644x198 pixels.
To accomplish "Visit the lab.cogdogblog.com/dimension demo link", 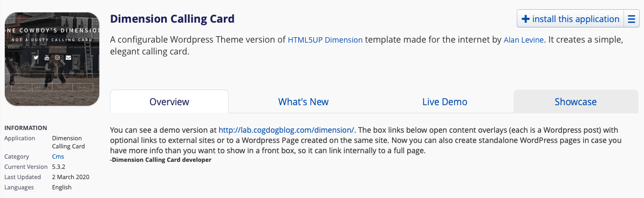I will (x=286, y=130).
